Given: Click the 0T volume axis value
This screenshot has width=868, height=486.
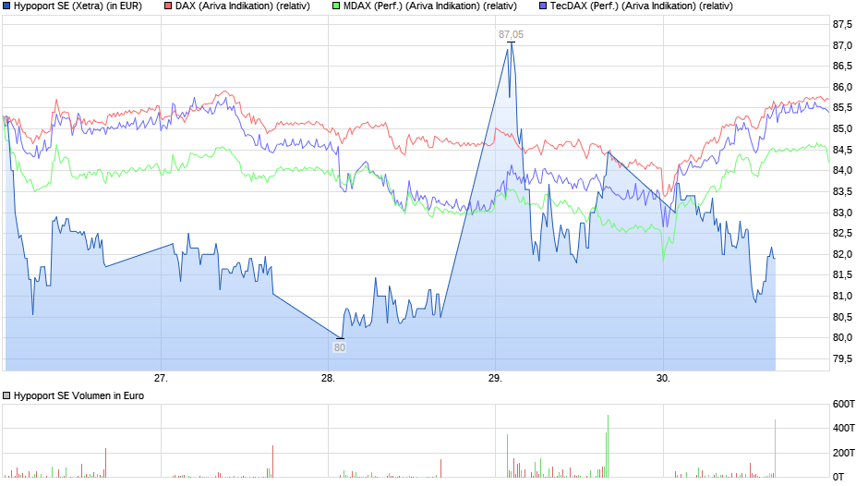Looking at the screenshot, I should click(x=838, y=477).
